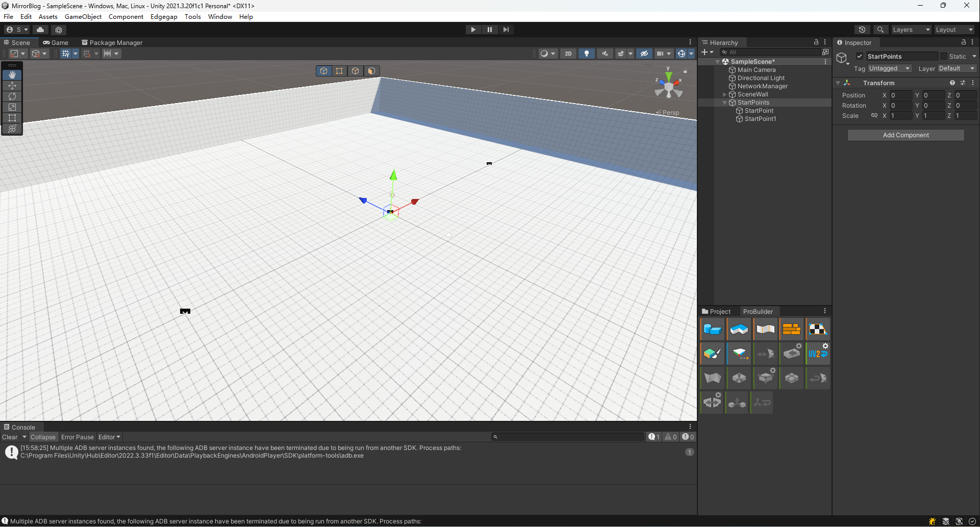Open Undo History clock icon
980x527 pixels.
[862, 30]
